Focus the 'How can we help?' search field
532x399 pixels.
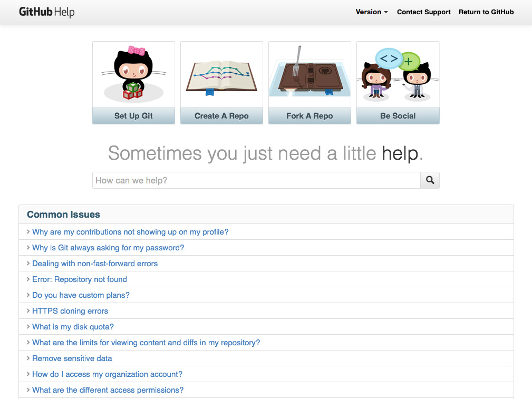[256, 180]
